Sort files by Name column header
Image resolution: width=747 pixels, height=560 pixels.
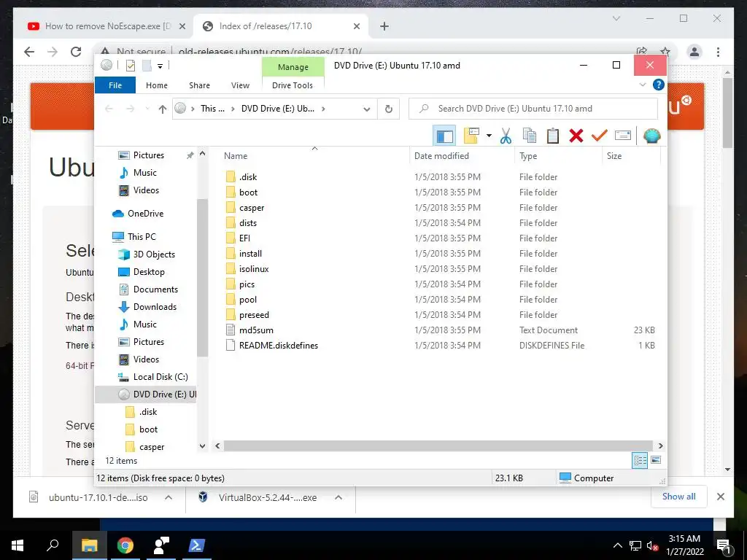tap(236, 156)
